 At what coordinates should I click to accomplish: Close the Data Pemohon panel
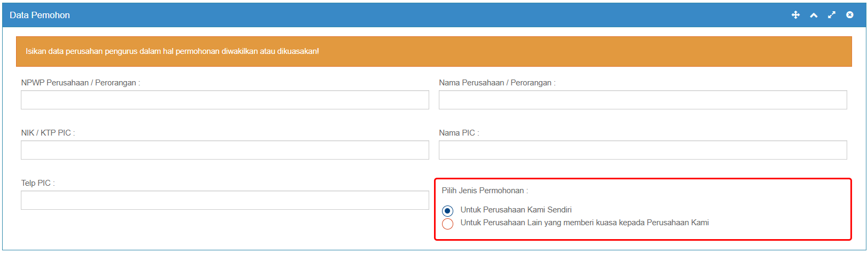(850, 15)
